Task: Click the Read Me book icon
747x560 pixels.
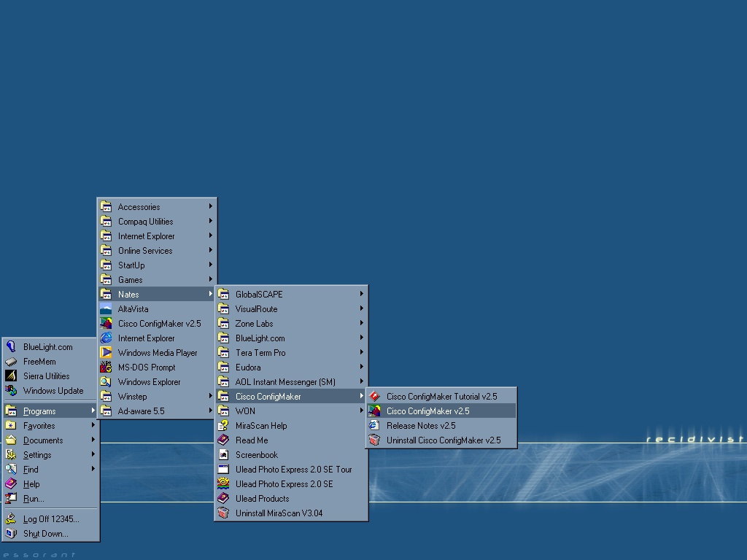Action: pos(223,440)
